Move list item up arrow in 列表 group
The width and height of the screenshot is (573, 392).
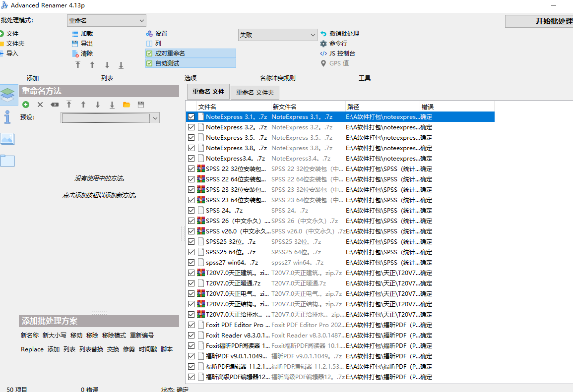tap(92, 65)
